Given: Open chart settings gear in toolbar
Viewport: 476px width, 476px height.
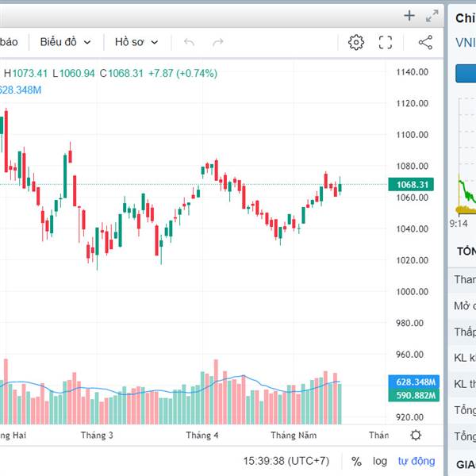Looking at the screenshot, I should [x=356, y=42].
